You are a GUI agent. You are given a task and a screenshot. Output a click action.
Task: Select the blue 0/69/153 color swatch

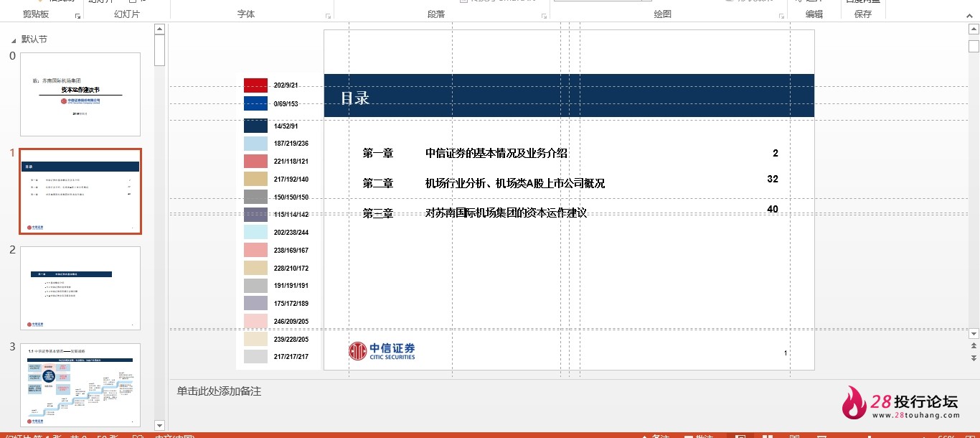click(255, 103)
